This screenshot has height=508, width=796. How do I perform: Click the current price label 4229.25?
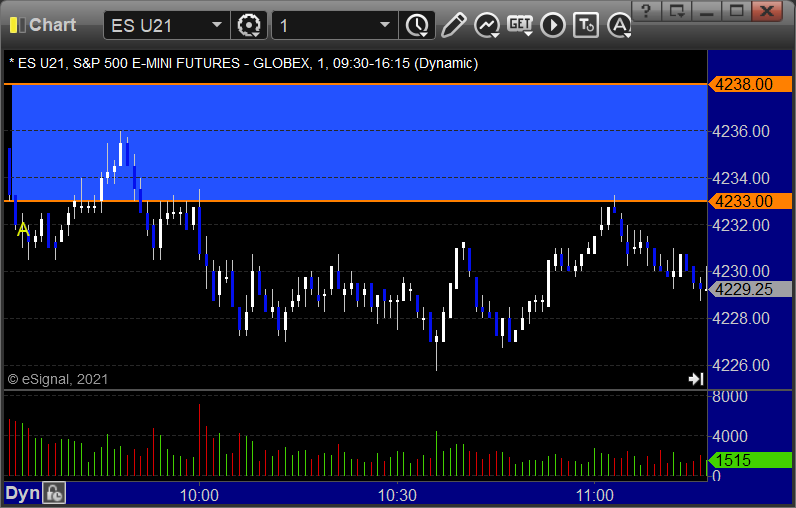pos(750,289)
